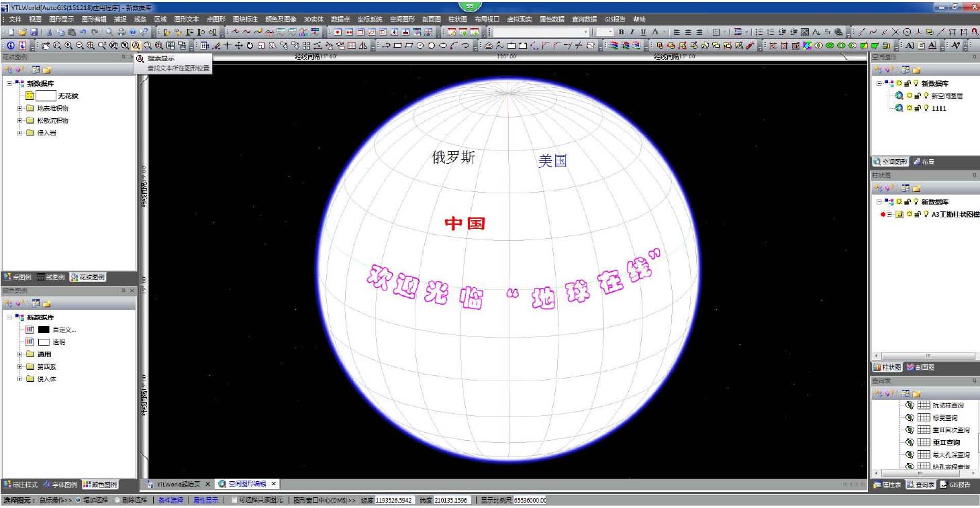980x508 pixels.
Task: Toggle eye icon for 标贯查询 row
Action: click(910, 417)
